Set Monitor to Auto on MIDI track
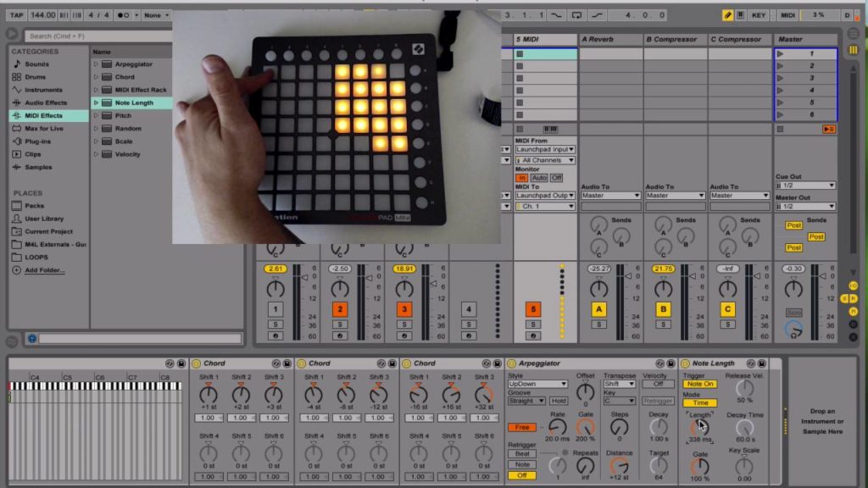 tap(538, 178)
